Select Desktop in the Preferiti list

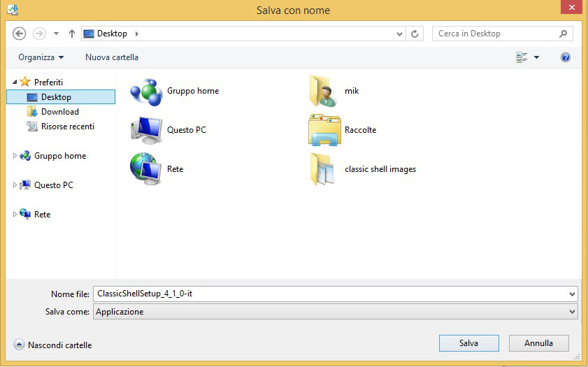point(61,96)
